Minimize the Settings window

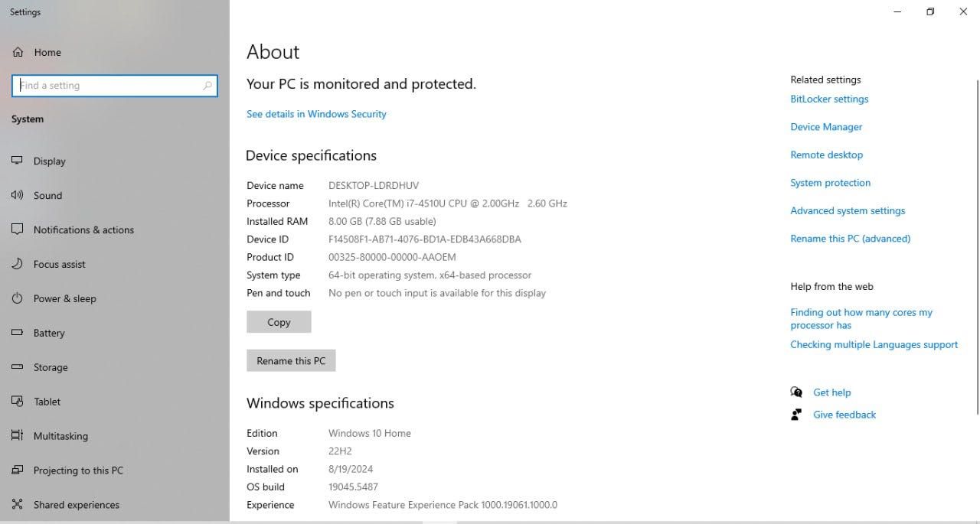[897, 11]
